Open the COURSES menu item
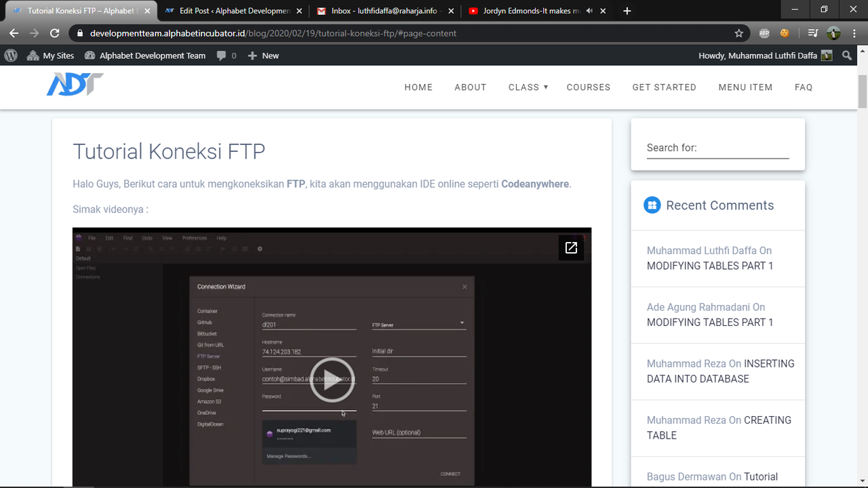 [589, 87]
